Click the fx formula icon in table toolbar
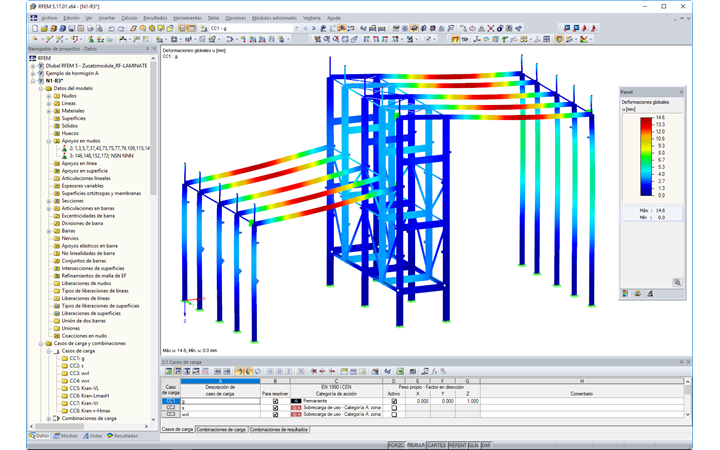Viewport: 720px width, 450px height. click(x=434, y=371)
